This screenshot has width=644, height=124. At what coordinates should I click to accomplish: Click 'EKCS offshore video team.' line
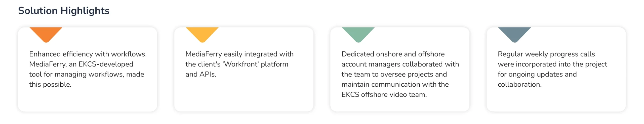pos(384,94)
